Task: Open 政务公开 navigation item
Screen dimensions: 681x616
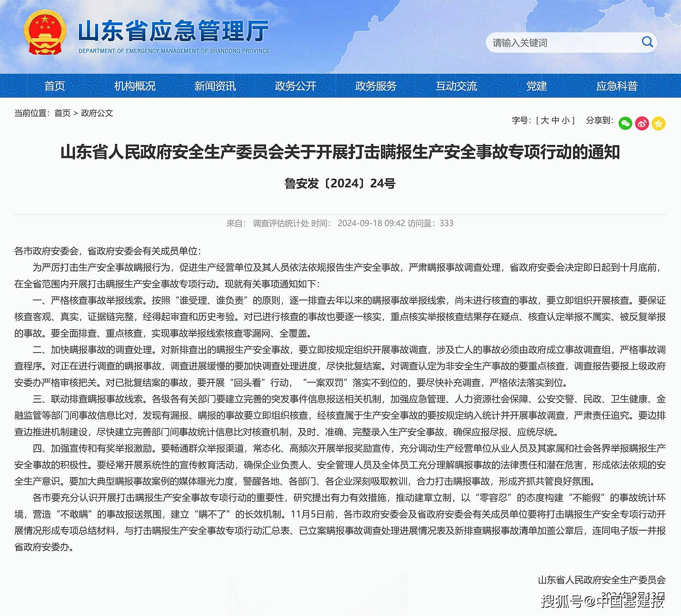Action: pyautogui.click(x=296, y=86)
